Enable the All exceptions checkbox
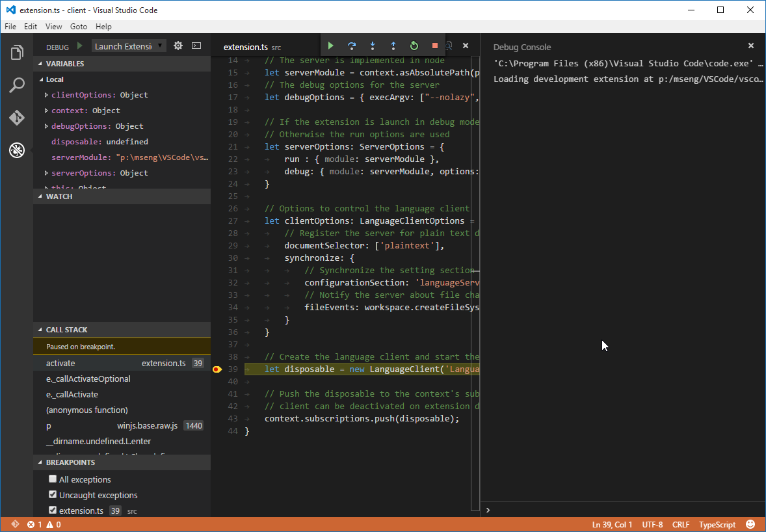Screen dimensions: 766x532 coord(53,479)
